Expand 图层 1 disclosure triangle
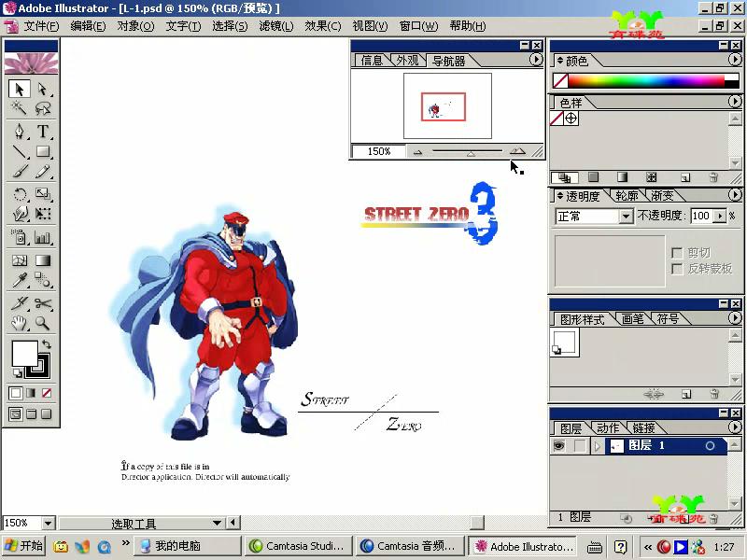The image size is (747, 560). [x=597, y=446]
